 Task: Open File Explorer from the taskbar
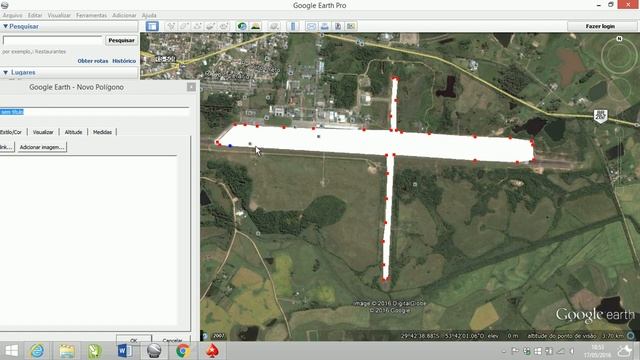[x=66, y=351]
